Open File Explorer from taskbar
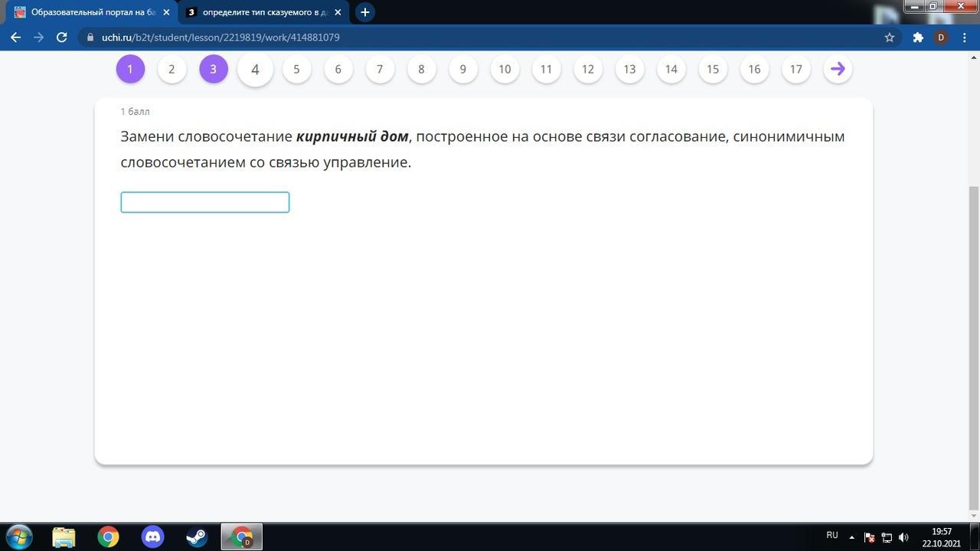980x551 pixels. tap(64, 537)
